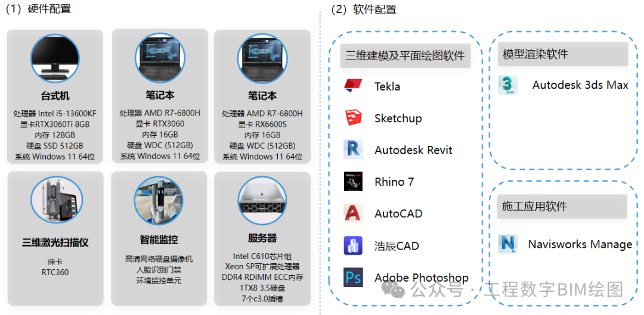This screenshot has width=644, height=315.
Task: Click the Sketchup label
Action: [x=398, y=118]
